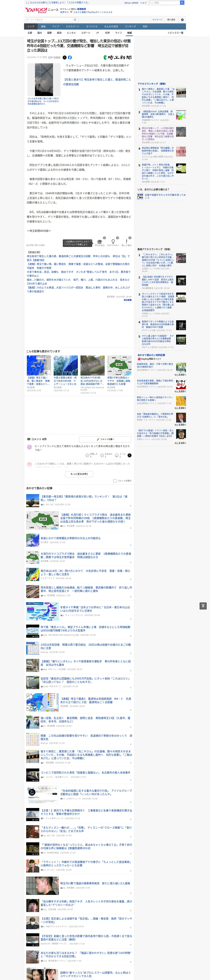Image resolution: width=210 pixels, height=980 pixels.
Task: React with 学びがある graduation cap icon
Action: [x=100, y=242]
